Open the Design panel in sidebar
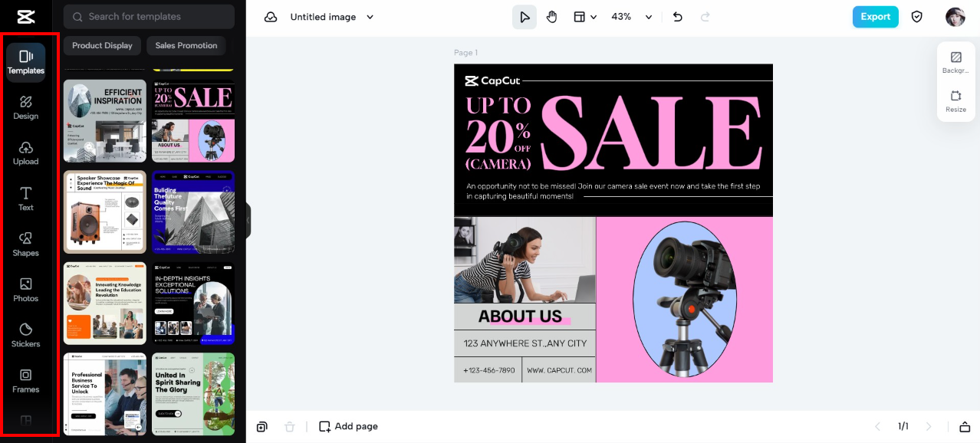The image size is (980, 443). click(25, 107)
